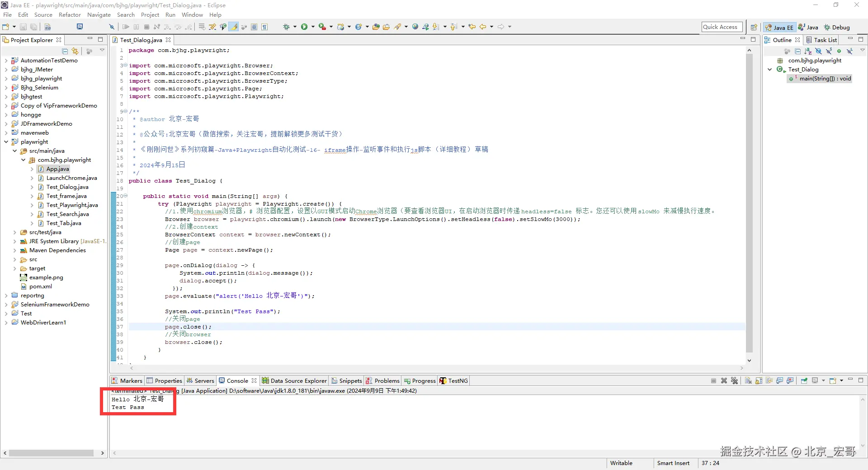Collapse the main method fold marker
Screen dimensions: 868x470
pyautogui.click(x=125, y=196)
